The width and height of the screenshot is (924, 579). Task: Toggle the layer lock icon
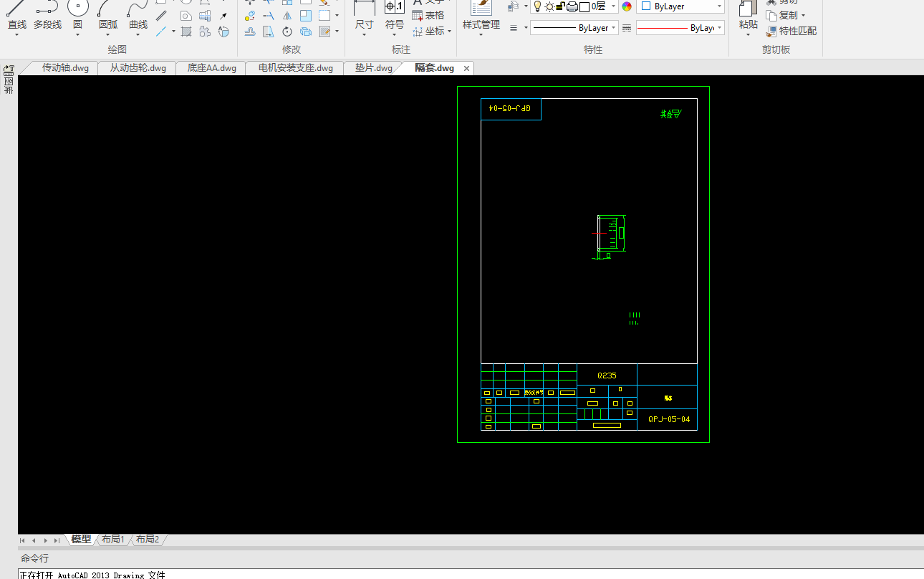560,6
